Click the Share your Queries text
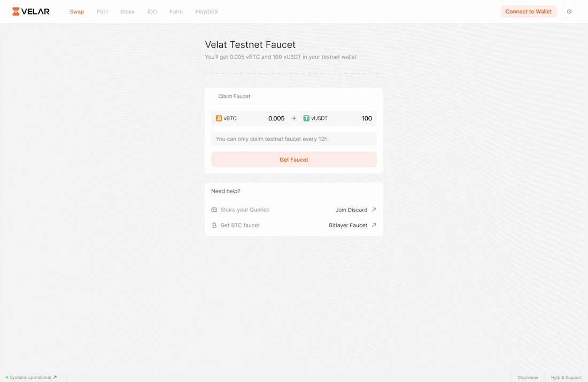 (x=245, y=210)
